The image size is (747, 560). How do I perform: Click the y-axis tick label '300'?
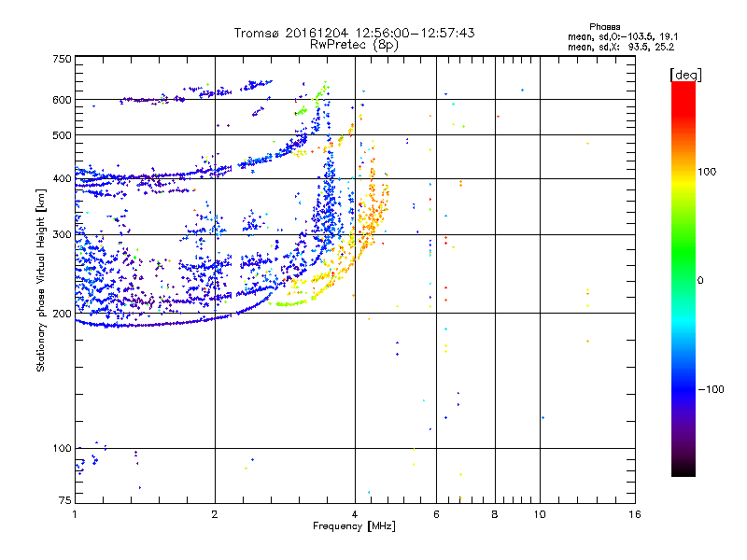[62, 234]
